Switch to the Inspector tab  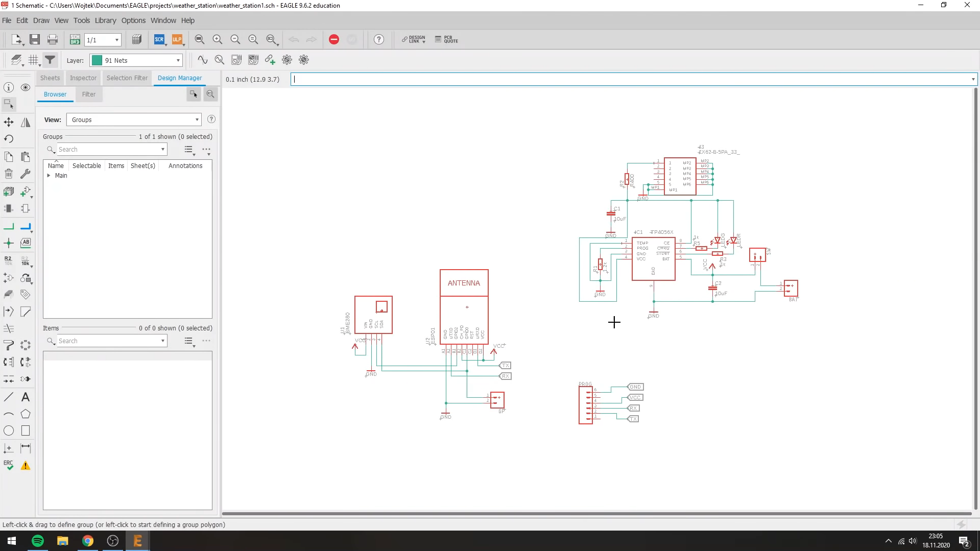coord(83,78)
